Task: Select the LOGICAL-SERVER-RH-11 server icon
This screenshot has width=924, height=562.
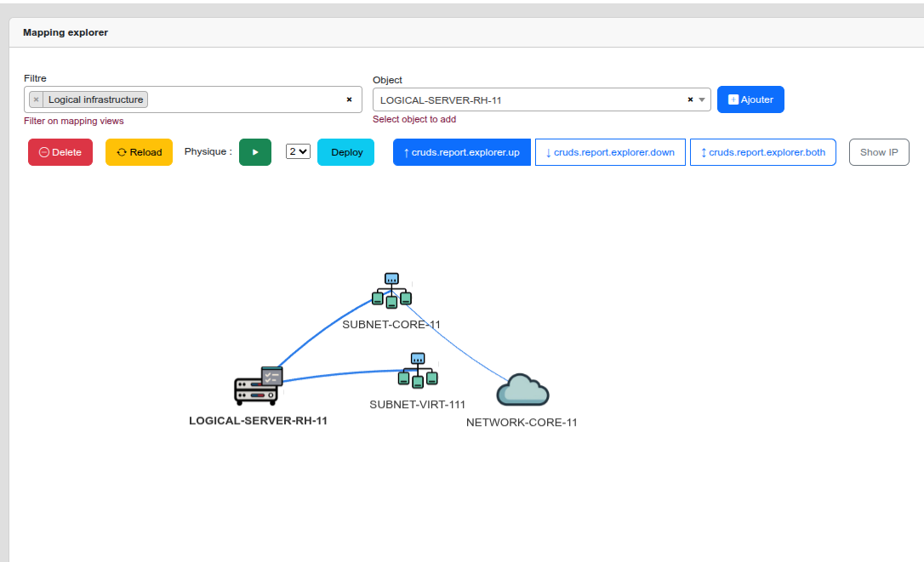Action: click(258, 385)
